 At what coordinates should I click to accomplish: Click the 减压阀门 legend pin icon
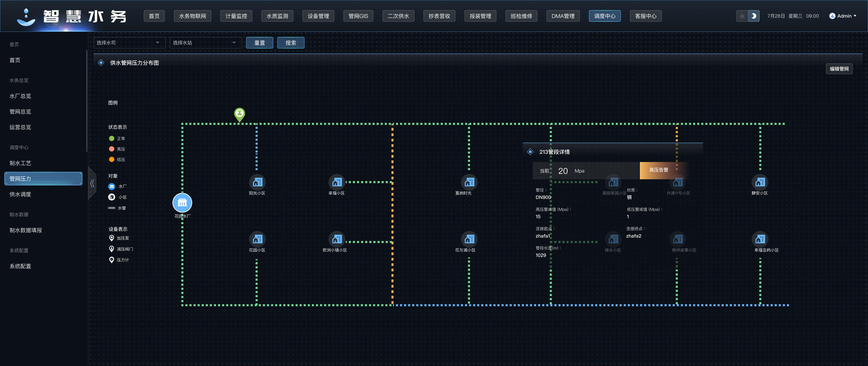(x=112, y=249)
